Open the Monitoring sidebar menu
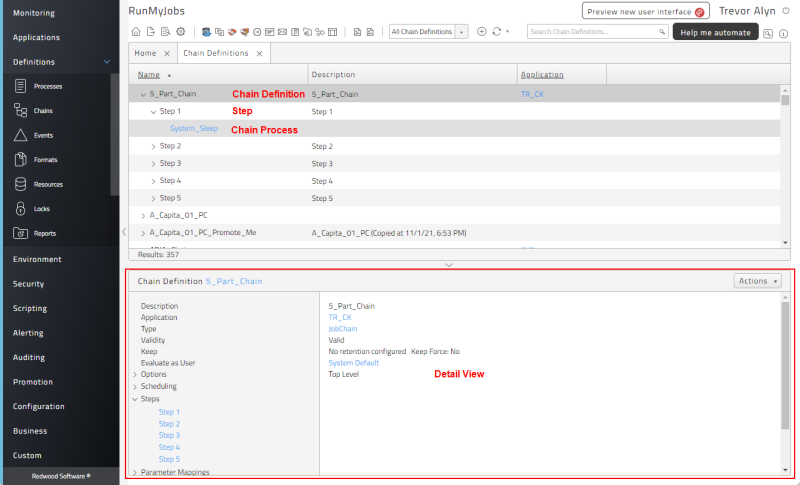 click(34, 13)
